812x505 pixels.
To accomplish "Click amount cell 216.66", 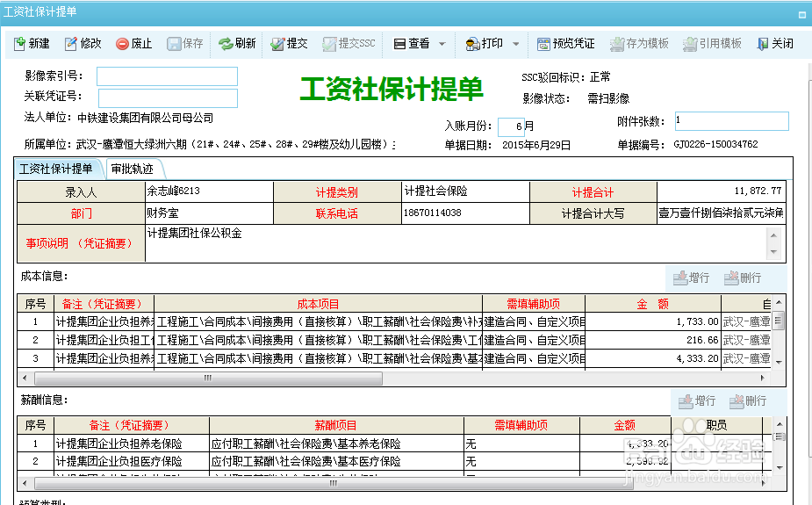I will click(x=652, y=340).
